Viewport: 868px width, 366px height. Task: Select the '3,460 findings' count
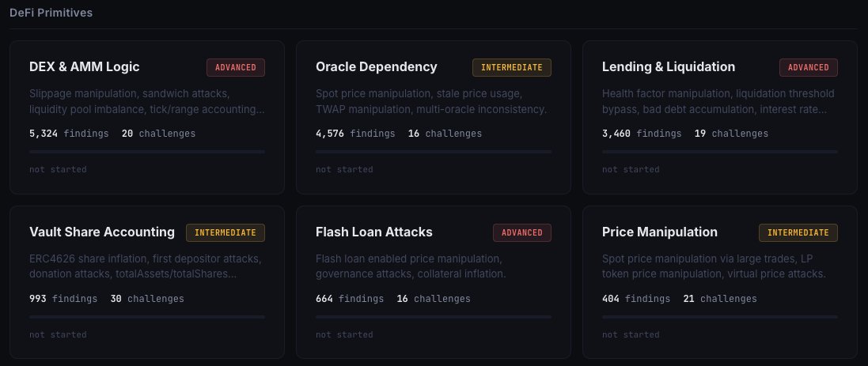642,134
